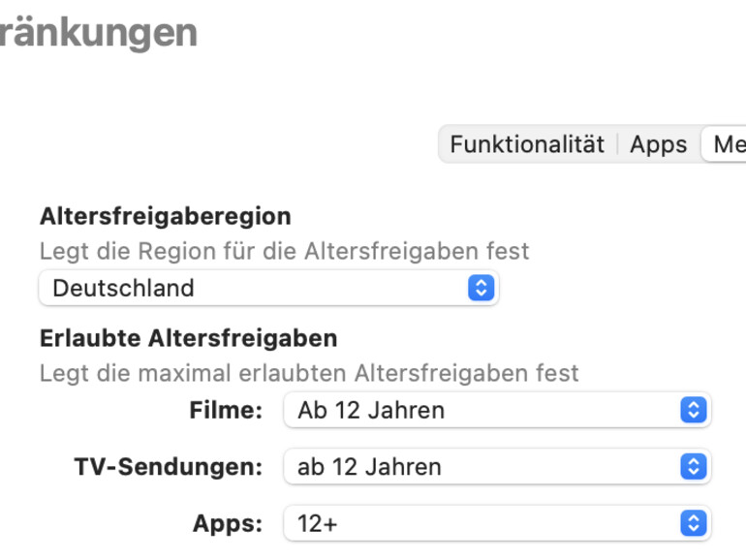Click the "Ab 12 Jahren" value for Filme
746x560 pixels.
[371, 410]
